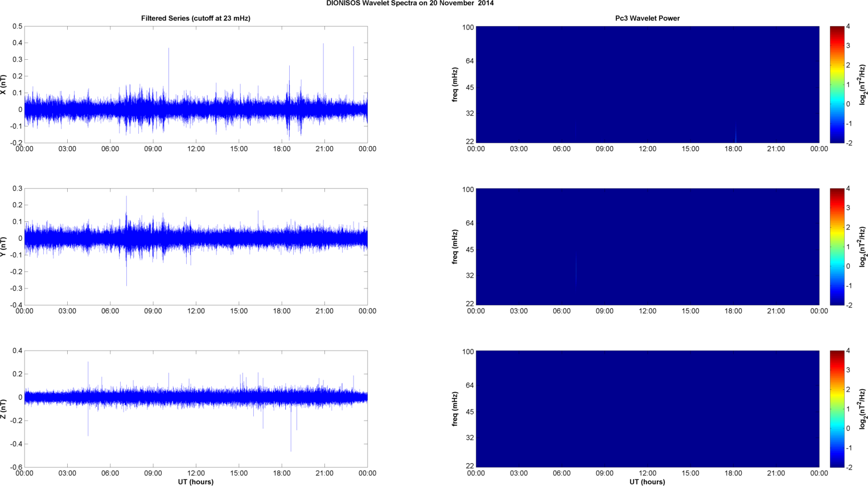Click the X (nT) axis label
The image size is (868, 486).
4,85
